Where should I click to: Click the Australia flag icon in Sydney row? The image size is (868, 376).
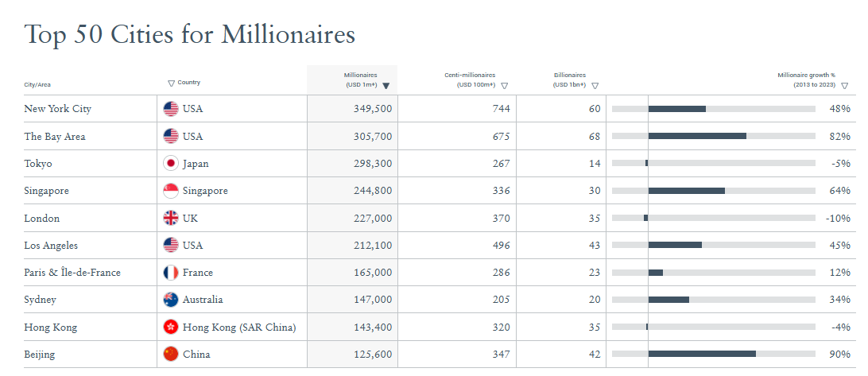[170, 300]
